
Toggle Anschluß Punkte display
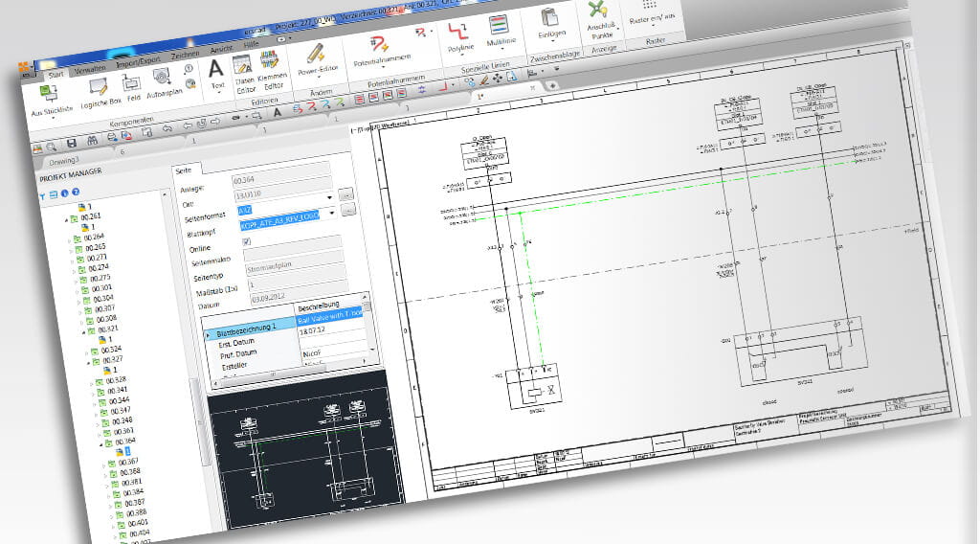[597, 11]
